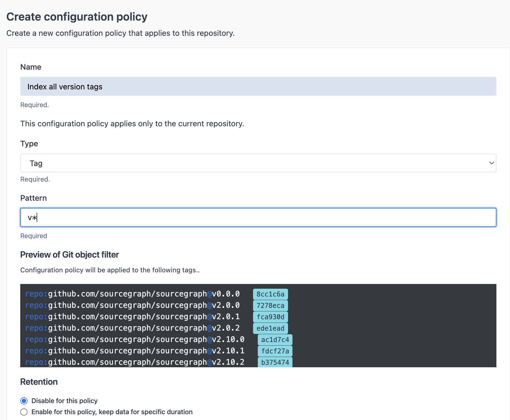The width and height of the screenshot is (510, 420).
Task: Click the v2.0.2 repo line
Action: pyautogui.click(x=132, y=328)
